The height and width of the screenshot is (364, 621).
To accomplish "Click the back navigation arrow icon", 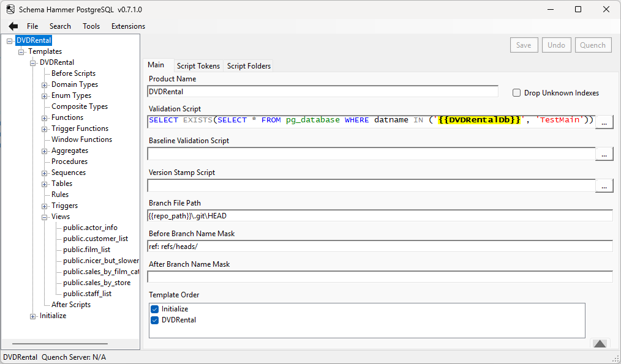I will (12, 26).
